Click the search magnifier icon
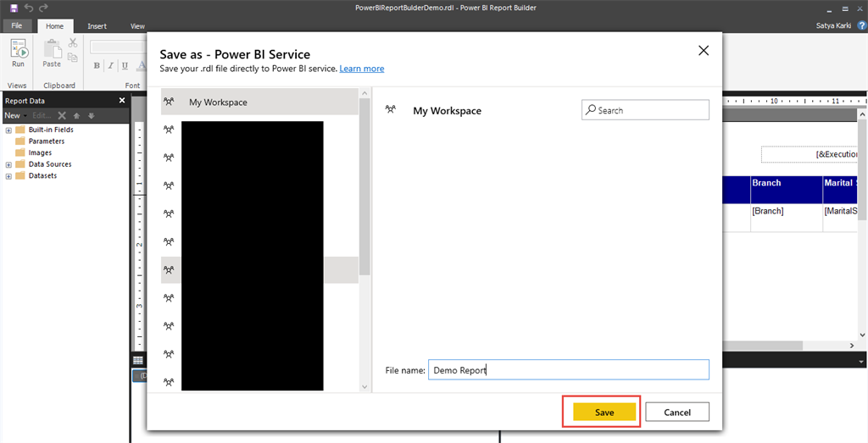This screenshot has width=868, height=443. pos(591,109)
